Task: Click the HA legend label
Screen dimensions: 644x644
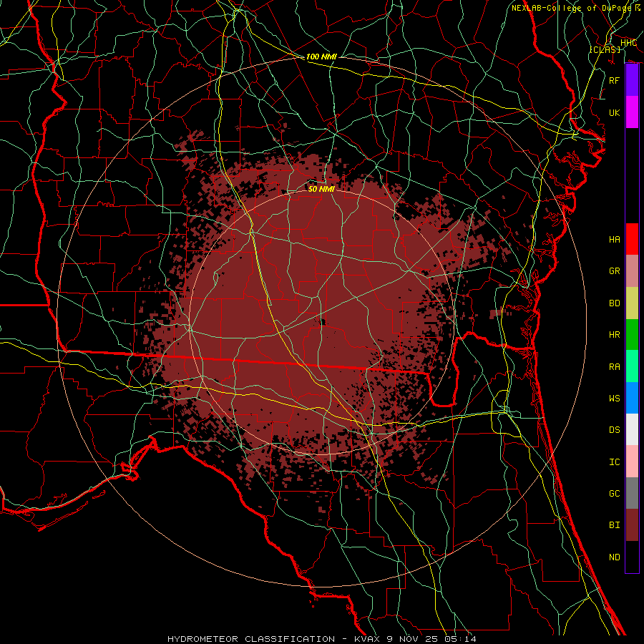Action: click(x=614, y=239)
